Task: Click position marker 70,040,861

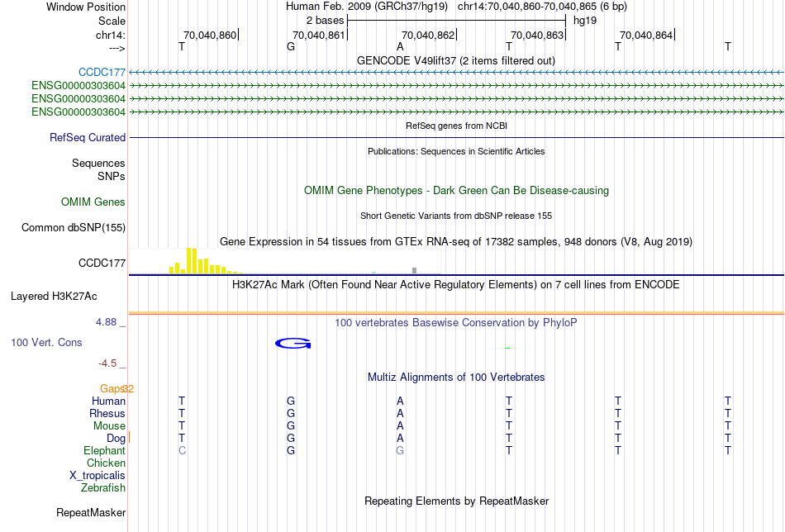Action: pos(320,36)
